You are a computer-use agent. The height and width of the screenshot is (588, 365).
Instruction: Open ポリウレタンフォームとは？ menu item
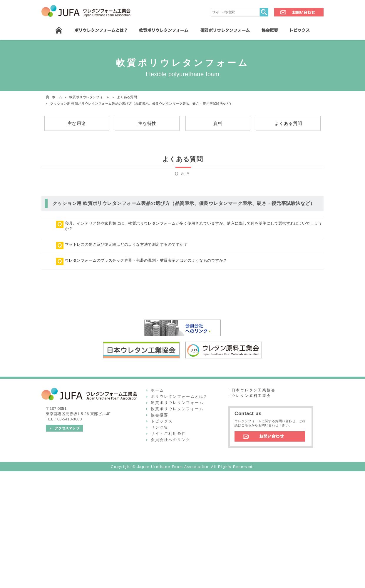click(x=101, y=30)
